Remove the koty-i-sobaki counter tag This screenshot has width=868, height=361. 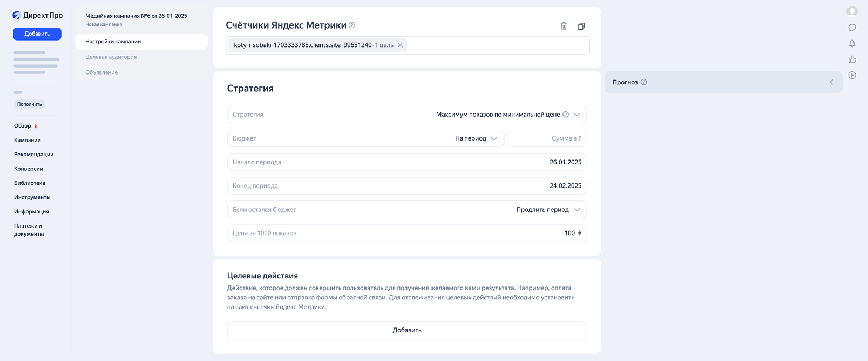pyautogui.click(x=400, y=45)
